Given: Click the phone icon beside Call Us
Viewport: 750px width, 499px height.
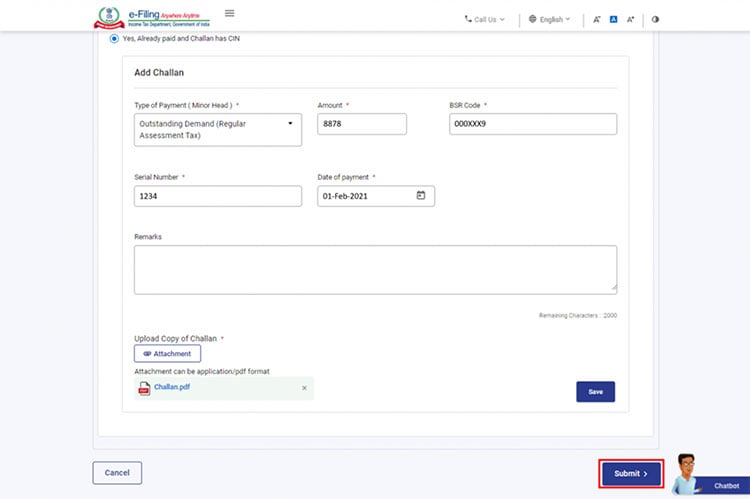Looking at the screenshot, I should coord(468,19).
